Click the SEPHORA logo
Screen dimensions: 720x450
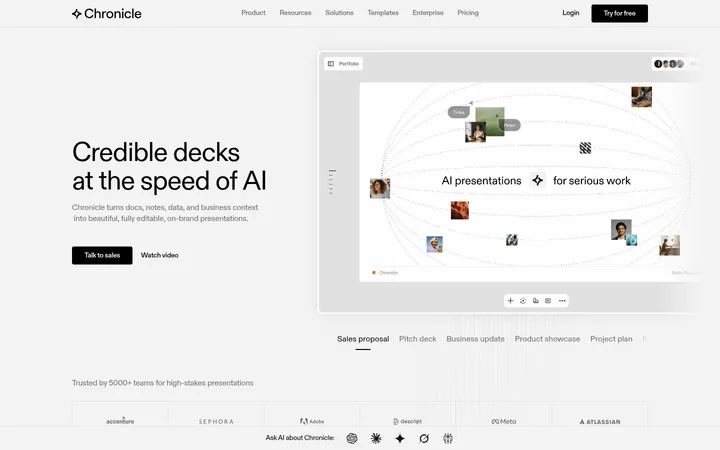216,422
